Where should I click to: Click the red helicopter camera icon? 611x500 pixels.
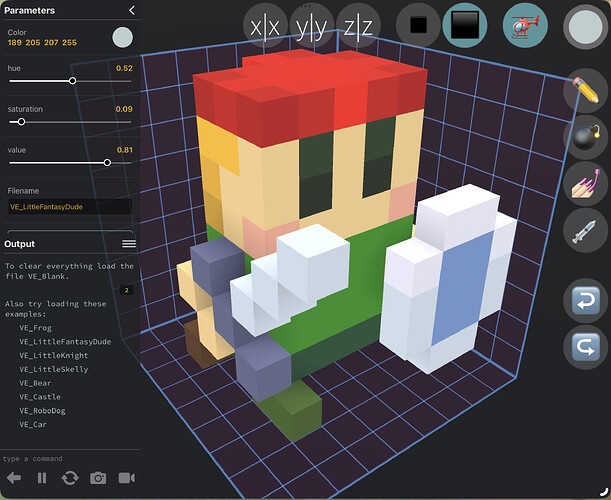pos(525,26)
